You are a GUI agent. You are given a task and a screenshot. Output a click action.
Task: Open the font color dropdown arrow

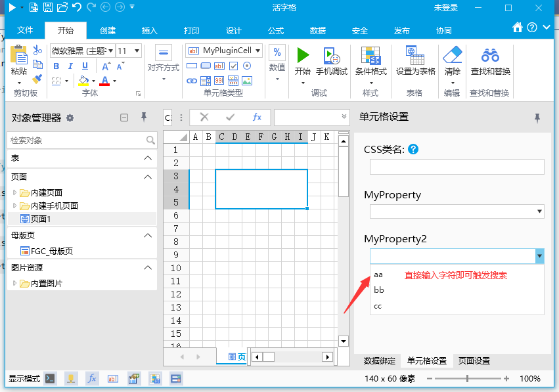tap(114, 81)
